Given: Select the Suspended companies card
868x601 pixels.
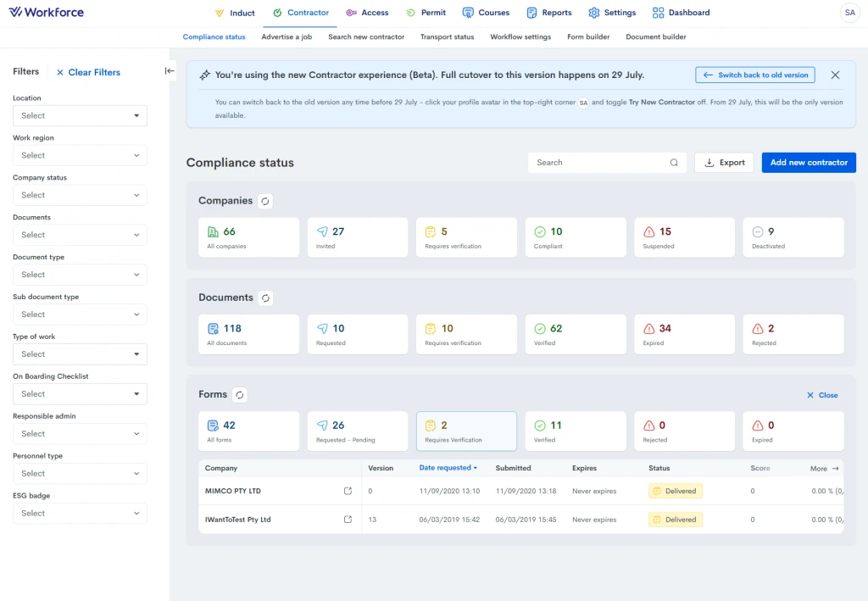Looking at the screenshot, I should (684, 237).
